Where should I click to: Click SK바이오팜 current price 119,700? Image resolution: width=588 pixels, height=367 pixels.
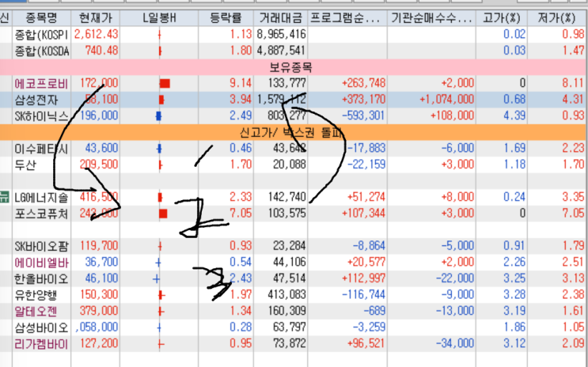click(99, 246)
